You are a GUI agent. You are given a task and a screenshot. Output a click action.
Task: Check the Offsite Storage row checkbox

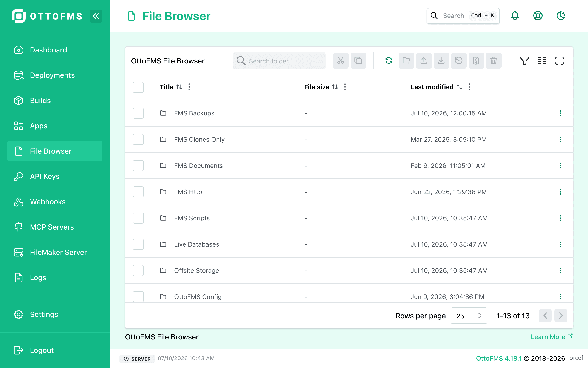138,271
